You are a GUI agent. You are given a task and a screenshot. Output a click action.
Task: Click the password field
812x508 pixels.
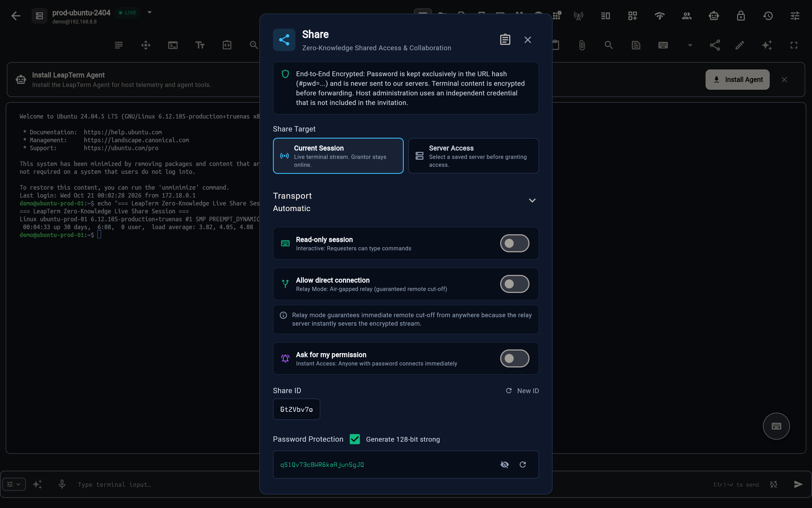point(406,464)
